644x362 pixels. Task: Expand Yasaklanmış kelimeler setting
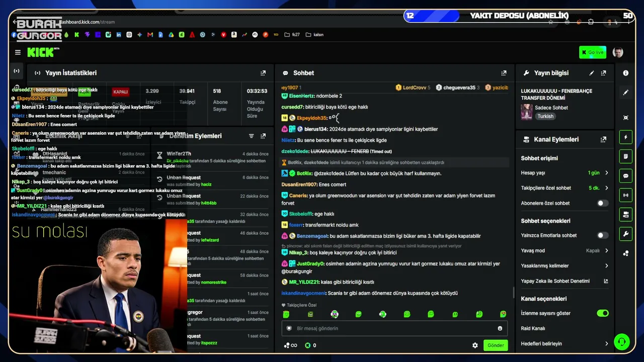(x=565, y=266)
